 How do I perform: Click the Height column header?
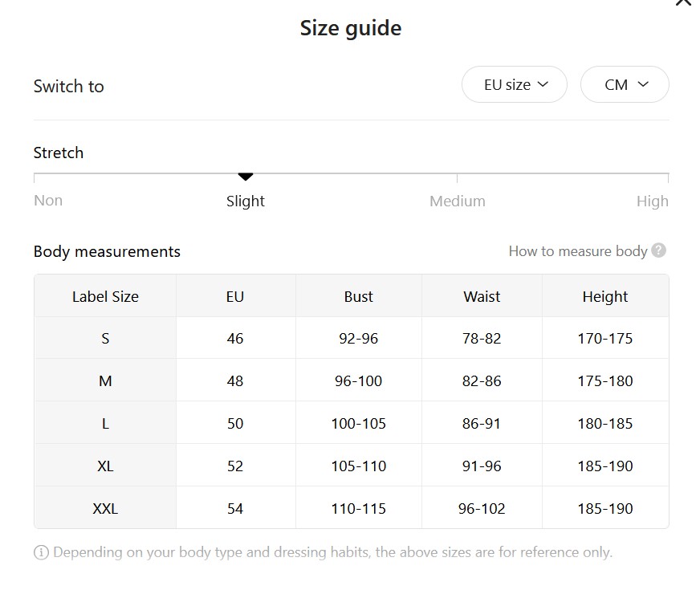tap(605, 296)
